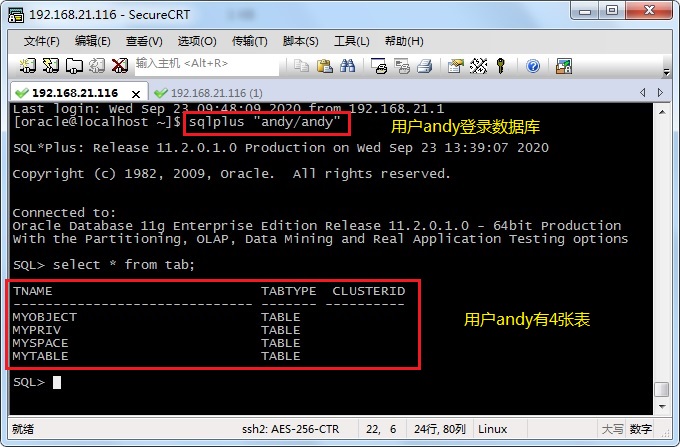
Task: Click terminal scrollbar up arrow
Action: (x=662, y=112)
